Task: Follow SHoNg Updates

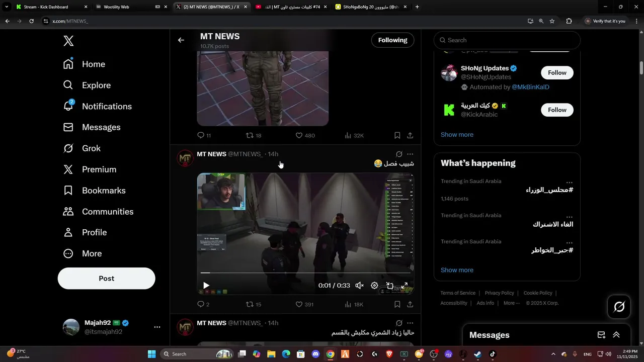Action: coord(557,73)
